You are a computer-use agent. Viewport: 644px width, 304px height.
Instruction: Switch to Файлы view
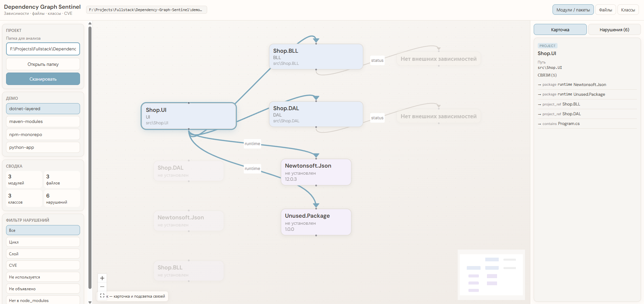605,10
